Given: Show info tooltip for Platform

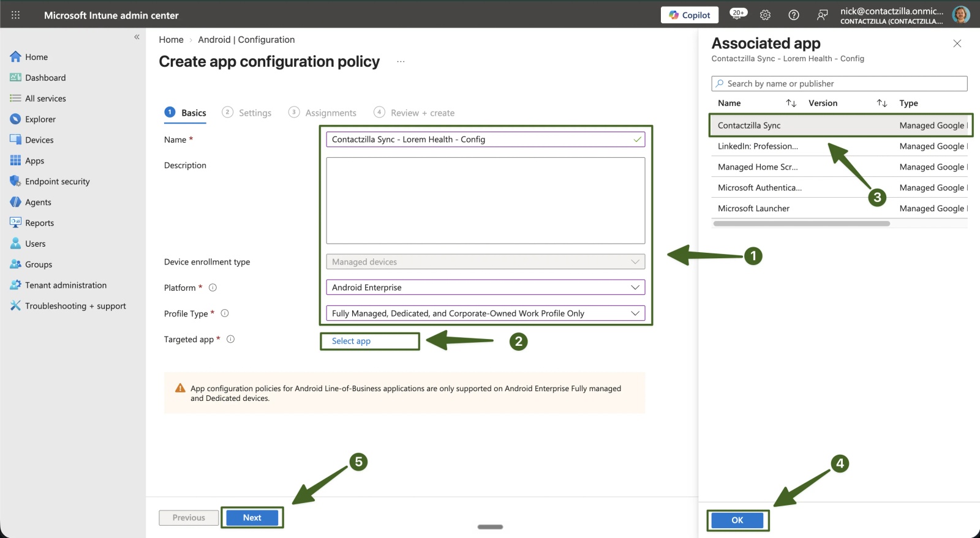Looking at the screenshot, I should point(213,288).
